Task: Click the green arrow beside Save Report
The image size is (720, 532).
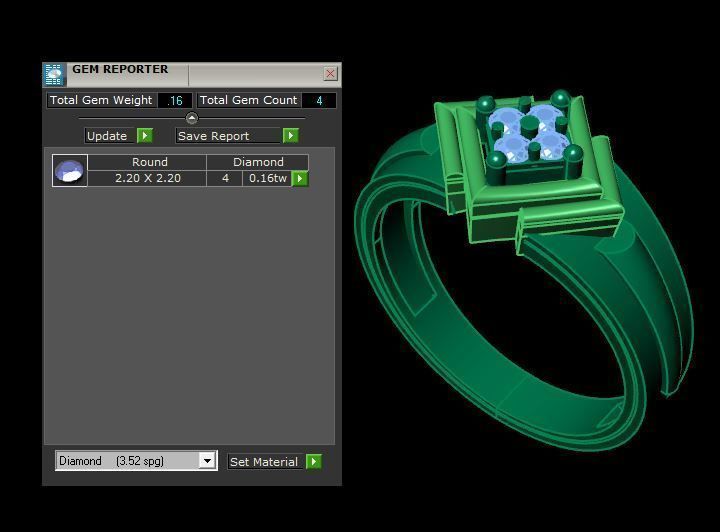Action: click(x=291, y=135)
